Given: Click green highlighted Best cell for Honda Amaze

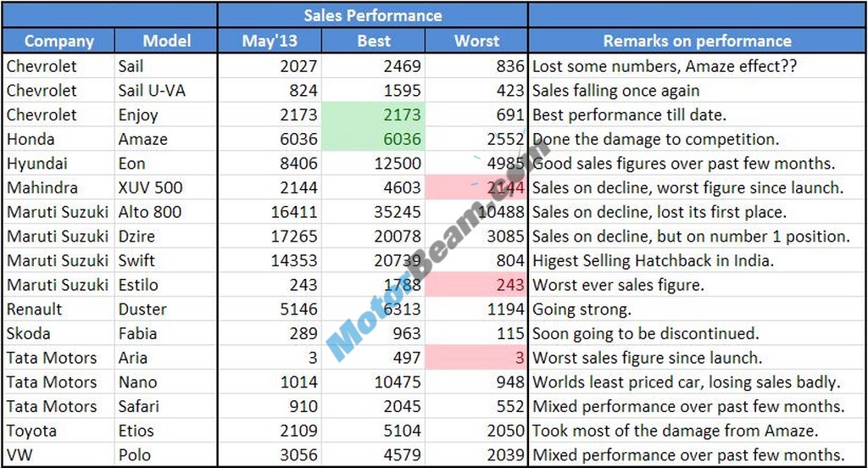Looking at the screenshot, I should click(373, 139).
